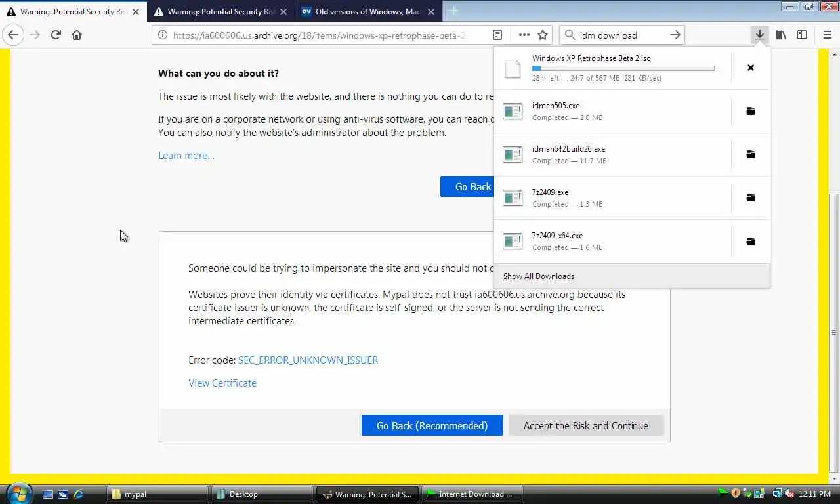
Task: Cancel the Windows XP Retrophase ISO download
Action: tap(751, 68)
